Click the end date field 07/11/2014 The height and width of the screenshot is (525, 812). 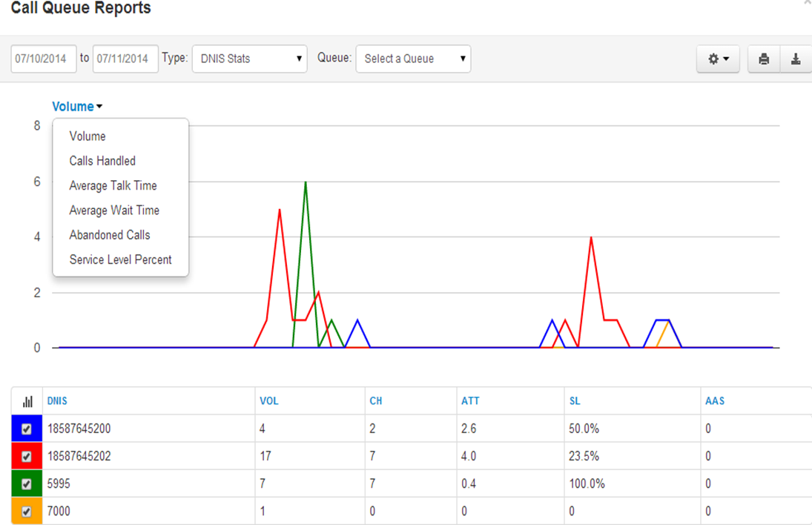[x=125, y=59]
